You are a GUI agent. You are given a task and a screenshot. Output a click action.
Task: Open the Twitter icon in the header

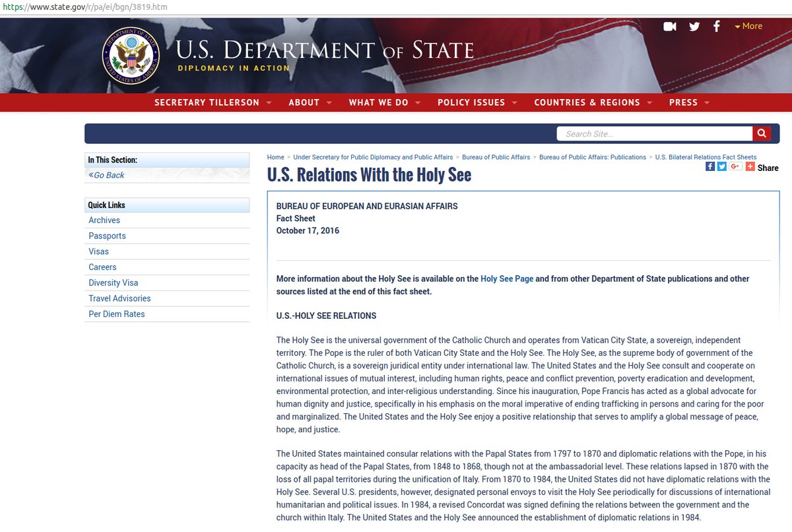tap(694, 26)
